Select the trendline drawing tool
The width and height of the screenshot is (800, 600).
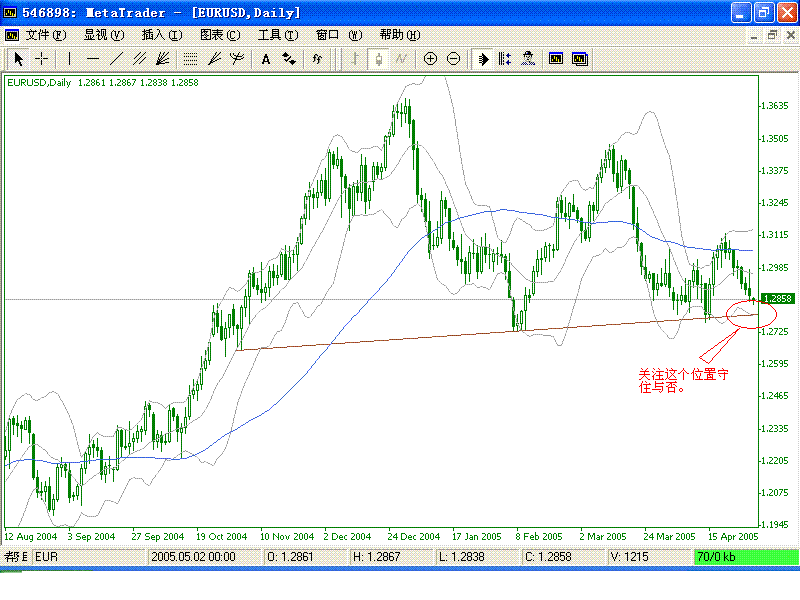(116, 59)
